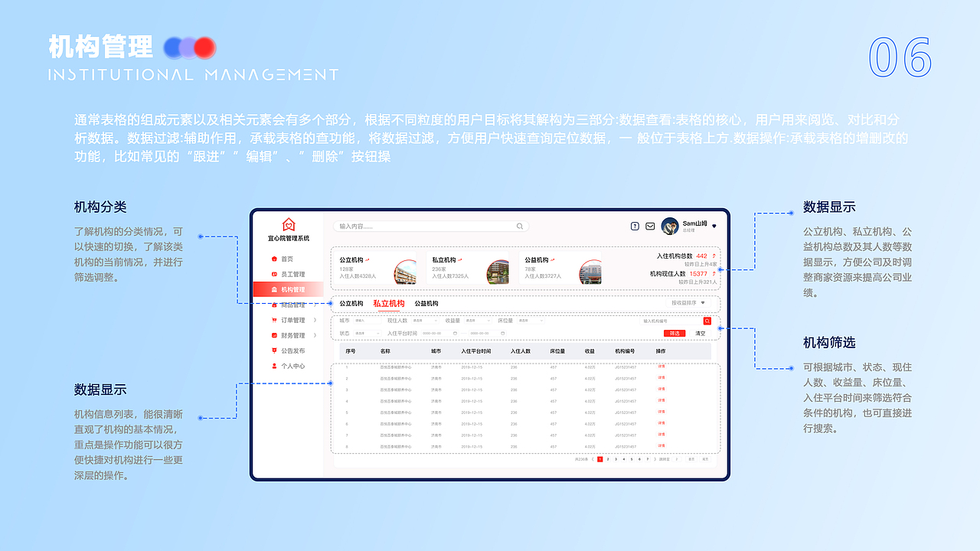This screenshot has width=980, height=551.
Task: Open the user menu arrow beside Sam山姆
Action: tap(714, 227)
